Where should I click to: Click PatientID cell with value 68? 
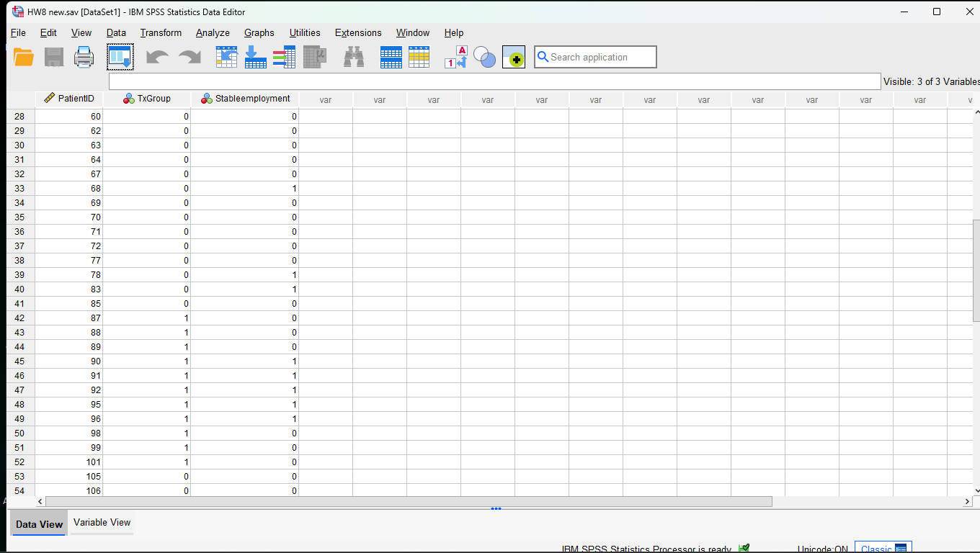click(69, 189)
